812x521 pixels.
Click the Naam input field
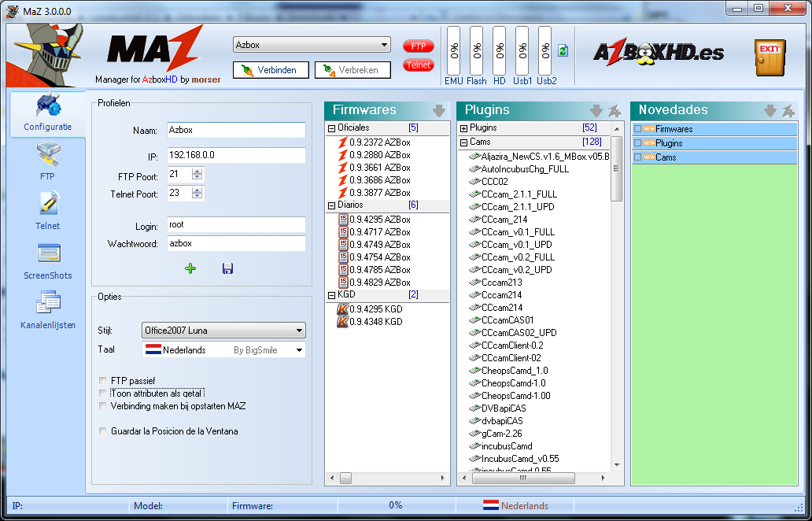pyautogui.click(x=236, y=130)
